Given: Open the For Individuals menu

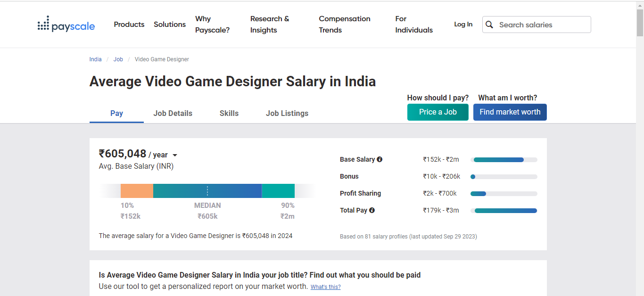Looking at the screenshot, I should (x=413, y=25).
